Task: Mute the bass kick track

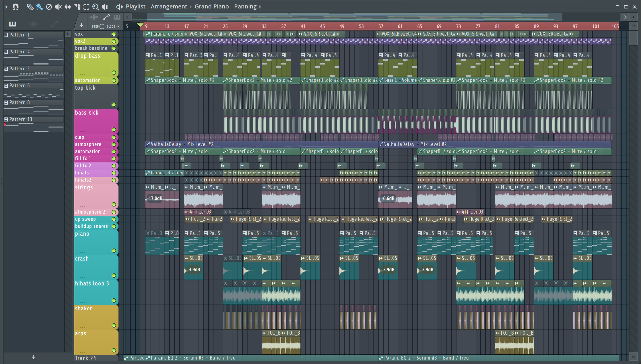Action: [x=114, y=129]
